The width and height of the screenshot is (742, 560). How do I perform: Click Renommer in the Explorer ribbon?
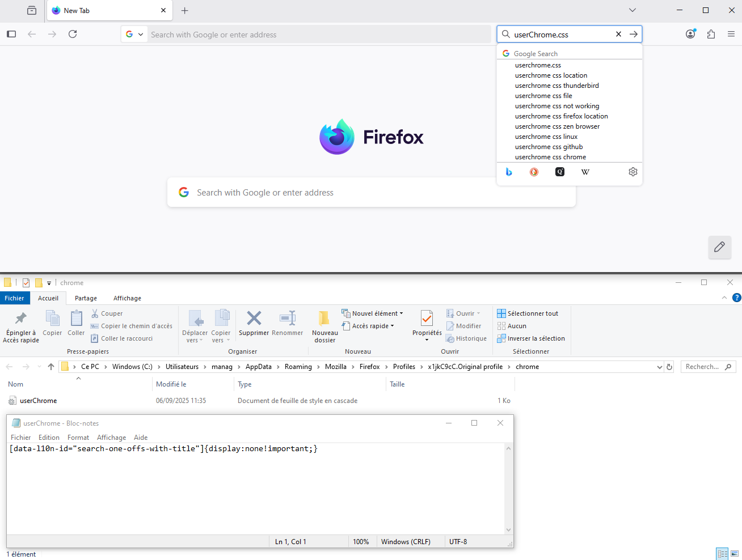(288, 323)
